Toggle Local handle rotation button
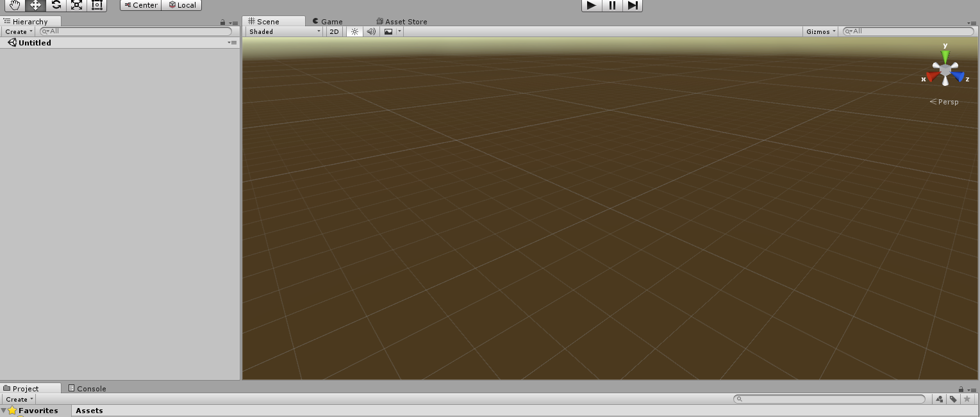The width and height of the screenshot is (980, 417). (182, 5)
